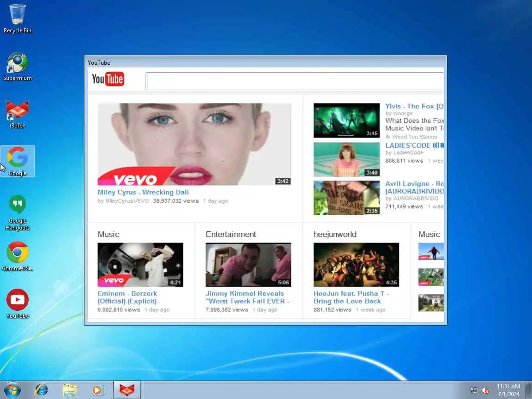Open the Entertainment category heading

(231, 234)
